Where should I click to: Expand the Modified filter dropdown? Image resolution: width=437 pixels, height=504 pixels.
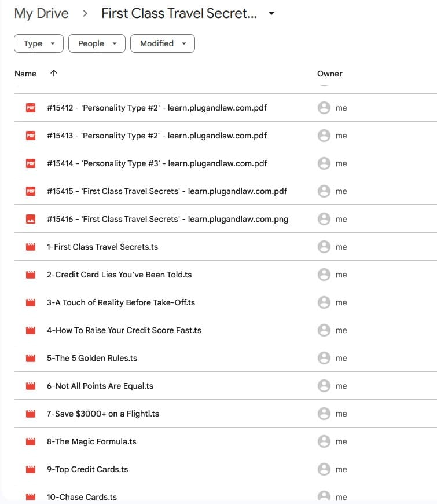pos(163,43)
